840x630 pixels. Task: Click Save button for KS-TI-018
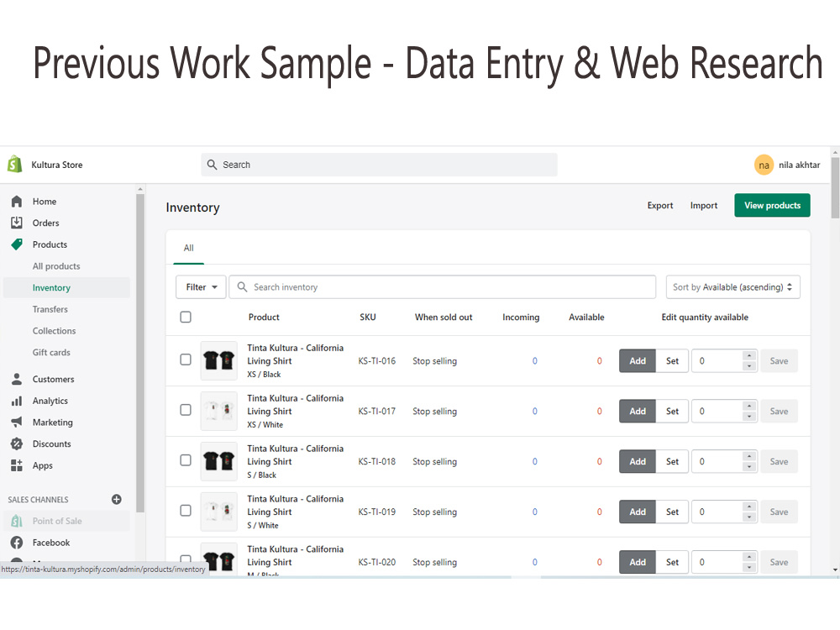point(779,462)
